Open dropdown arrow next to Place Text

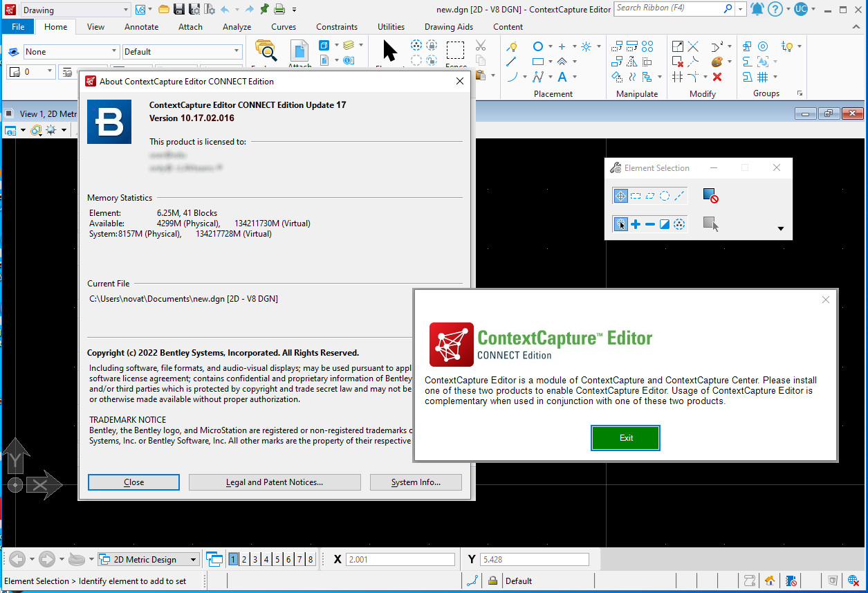pyautogui.click(x=575, y=77)
